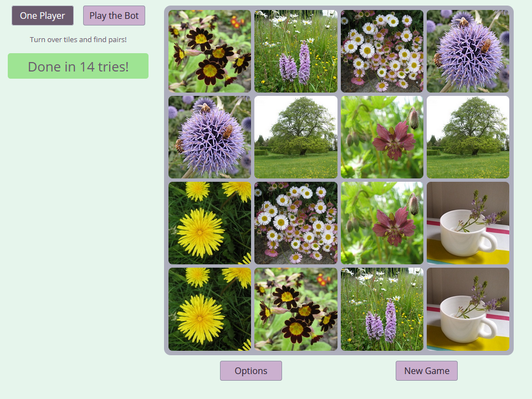Click the dandelion tile below the globe thistle
Screen dimensions: 532x399
[x=209, y=223]
